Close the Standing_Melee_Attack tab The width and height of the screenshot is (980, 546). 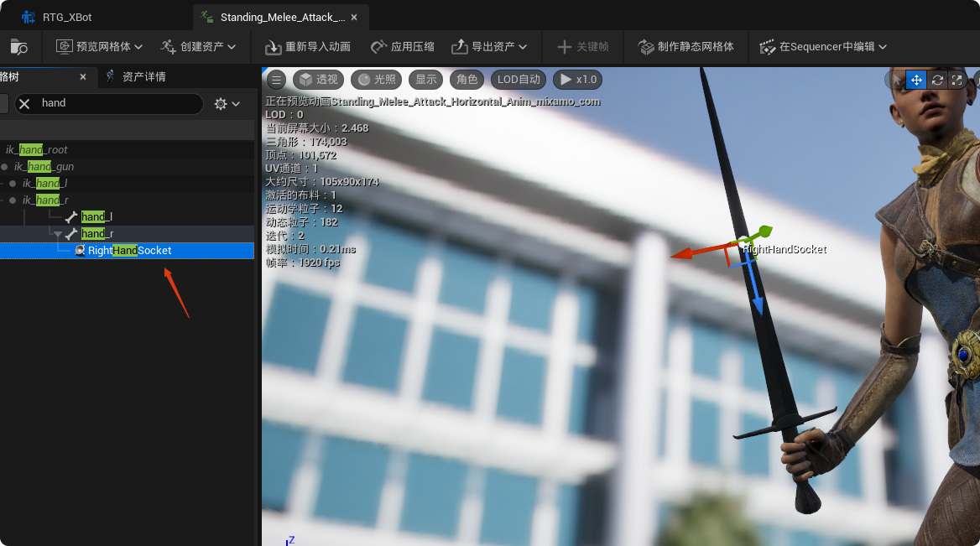354,17
